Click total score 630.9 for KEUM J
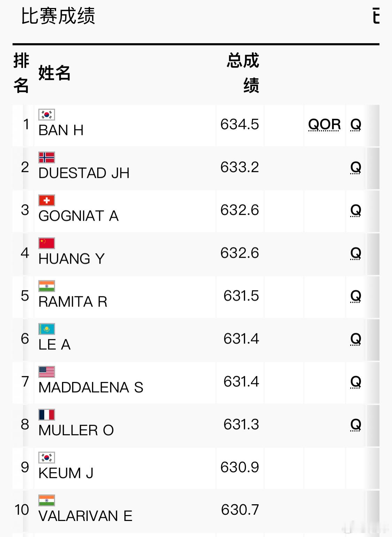This screenshot has height=537, width=392. pyautogui.click(x=240, y=467)
